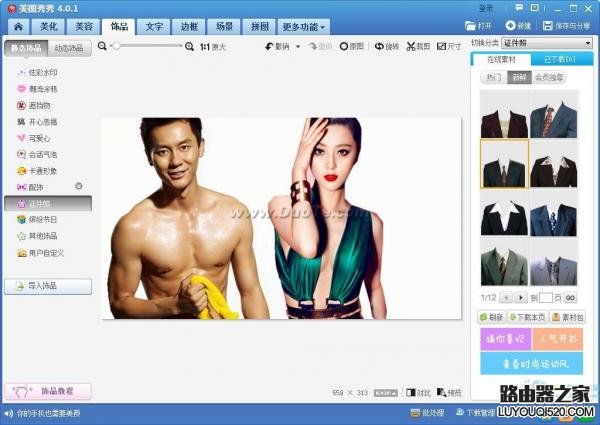Click the zoom-out magnifier icon
The height and width of the screenshot is (425, 600).
coord(102,46)
